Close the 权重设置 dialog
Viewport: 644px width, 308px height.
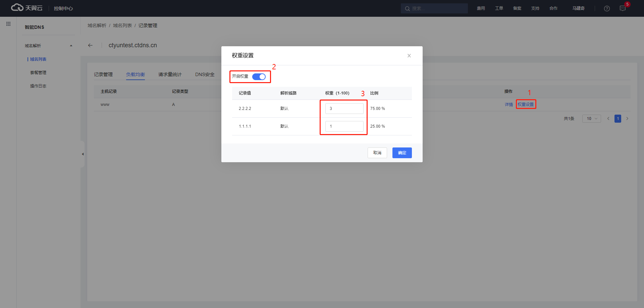(409, 56)
